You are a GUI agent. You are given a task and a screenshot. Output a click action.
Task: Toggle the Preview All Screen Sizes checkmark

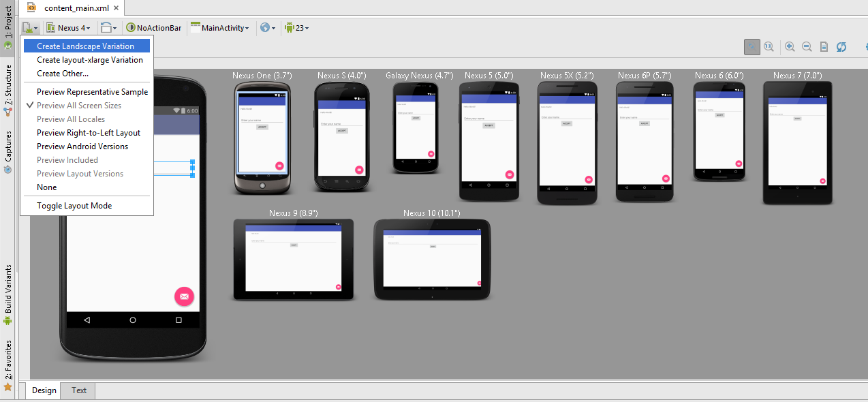87,106
